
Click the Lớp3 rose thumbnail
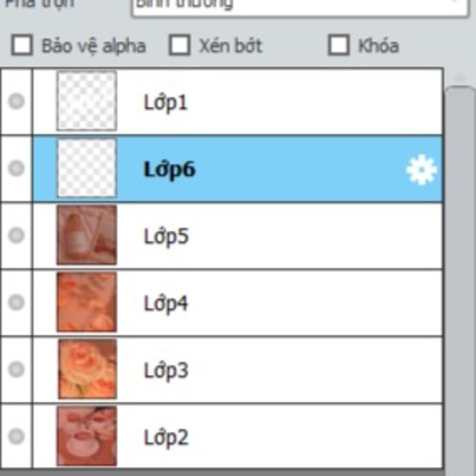(87, 369)
